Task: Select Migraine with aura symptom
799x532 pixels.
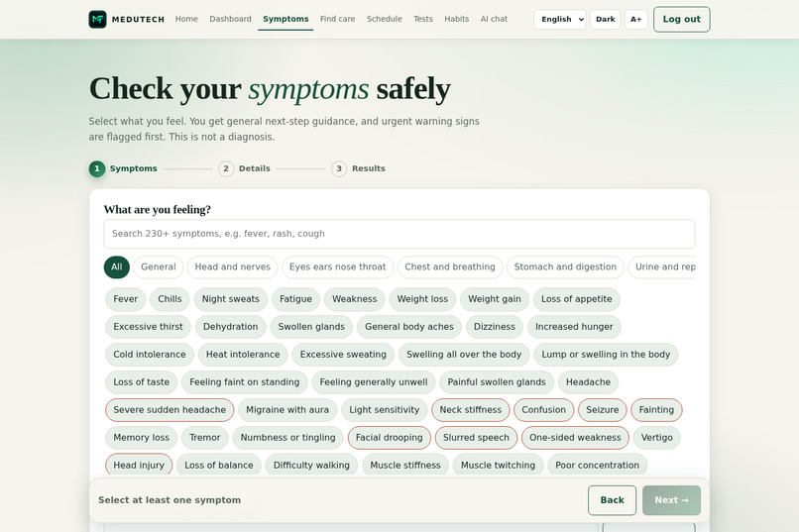Action: (x=287, y=410)
